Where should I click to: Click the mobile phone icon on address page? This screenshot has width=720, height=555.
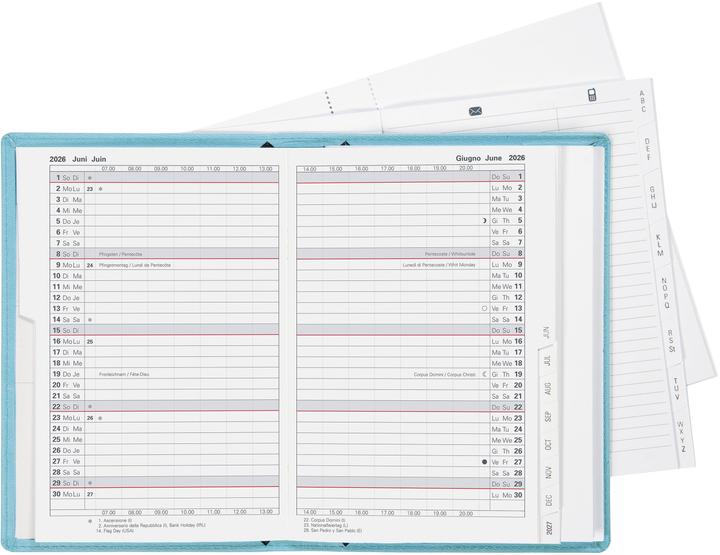592,95
